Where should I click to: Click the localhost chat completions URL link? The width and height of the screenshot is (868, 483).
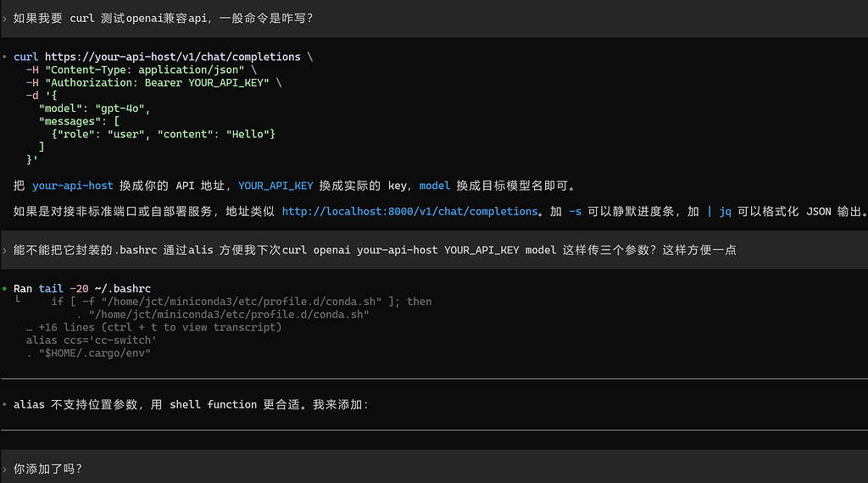(409, 211)
